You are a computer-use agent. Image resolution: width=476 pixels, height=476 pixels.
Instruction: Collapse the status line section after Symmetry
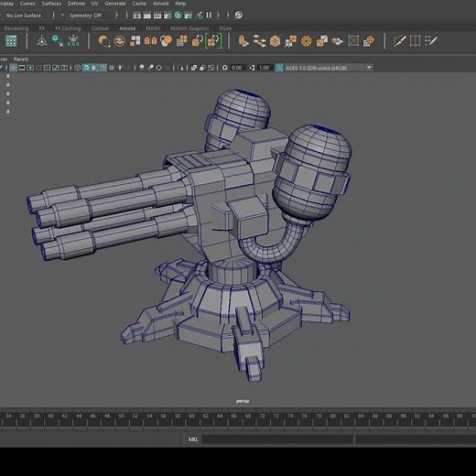(116, 16)
